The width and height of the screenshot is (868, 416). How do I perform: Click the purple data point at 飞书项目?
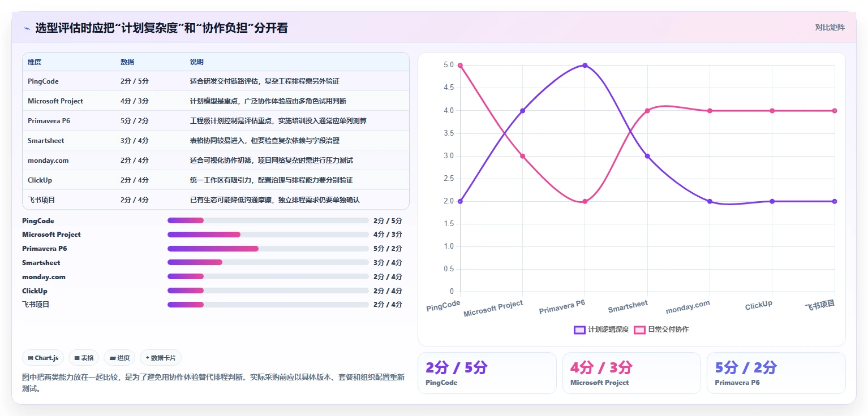[x=835, y=201]
